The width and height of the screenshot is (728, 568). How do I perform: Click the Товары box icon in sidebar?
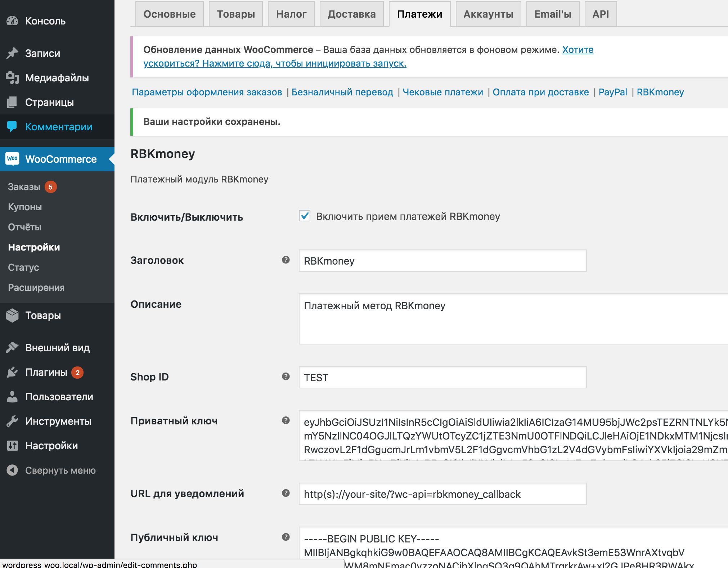click(x=12, y=315)
